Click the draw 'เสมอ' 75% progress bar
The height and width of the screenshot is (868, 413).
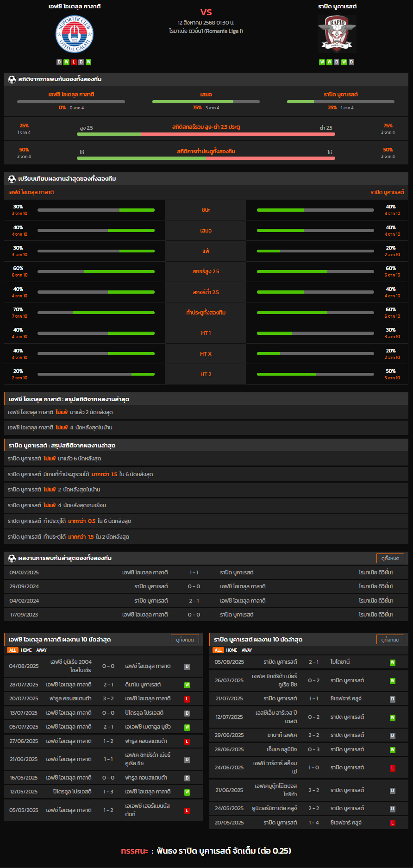click(206, 101)
